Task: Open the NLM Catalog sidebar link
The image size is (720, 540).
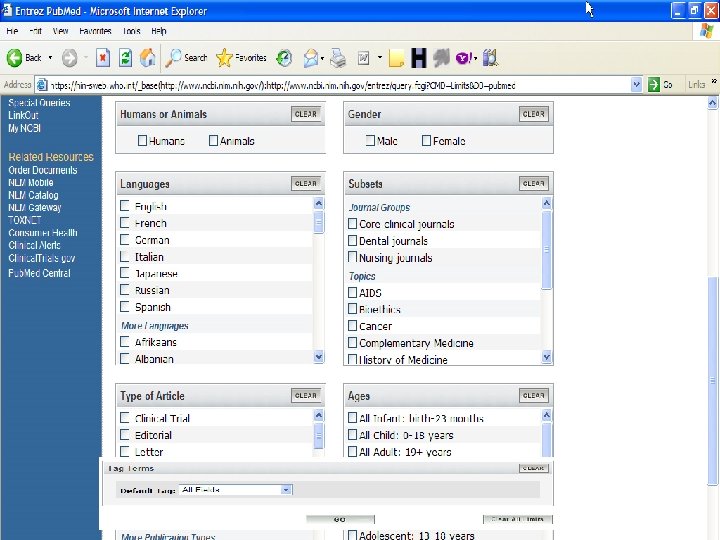Action: (34, 195)
